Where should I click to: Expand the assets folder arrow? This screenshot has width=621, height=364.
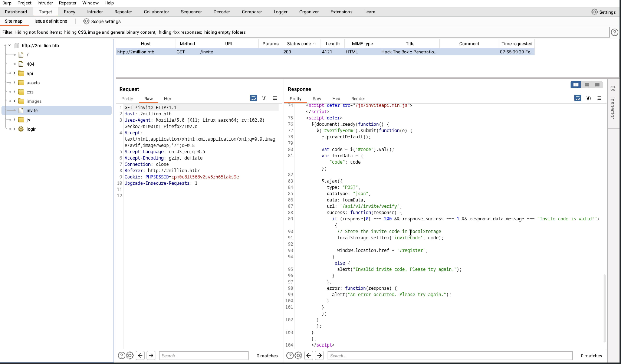pos(14,83)
